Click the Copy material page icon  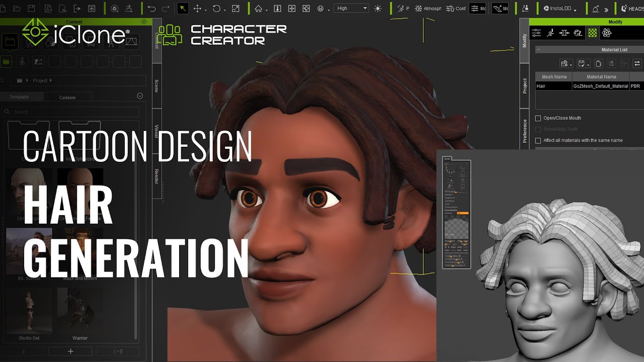(598, 63)
